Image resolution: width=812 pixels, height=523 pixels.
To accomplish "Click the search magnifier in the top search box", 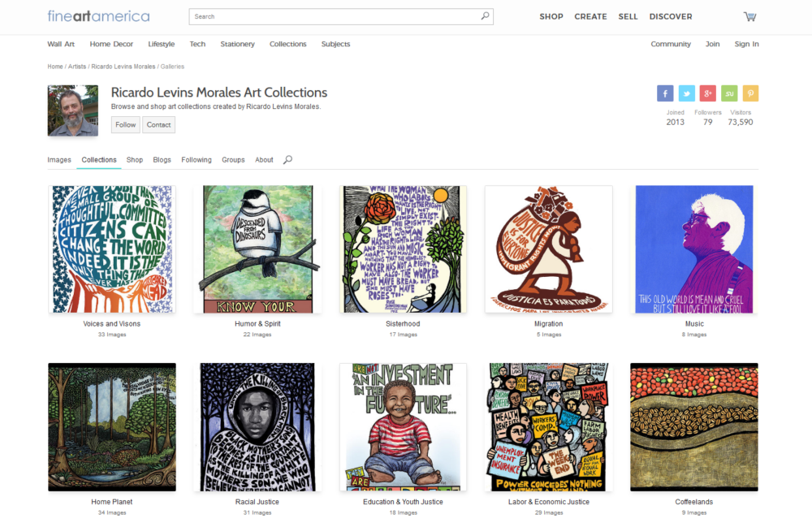I will 485,16.
